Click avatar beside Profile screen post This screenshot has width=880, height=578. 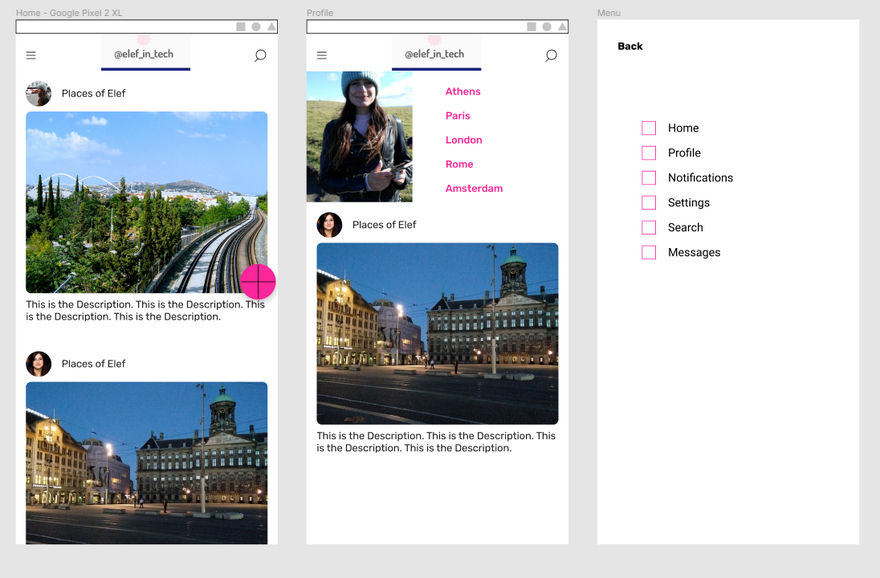pyautogui.click(x=330, y=225)
